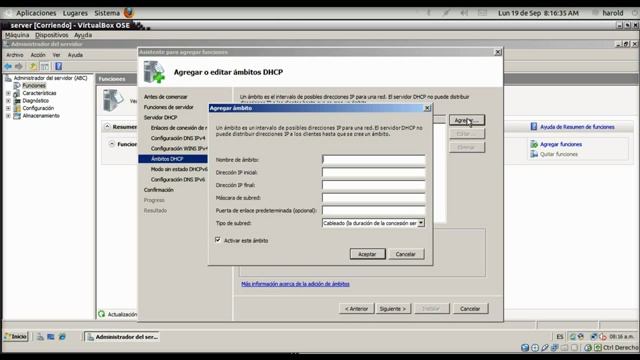Click the third quick launch icon on taskbar
The image size is (640, 360).
(x=62, y=337)
